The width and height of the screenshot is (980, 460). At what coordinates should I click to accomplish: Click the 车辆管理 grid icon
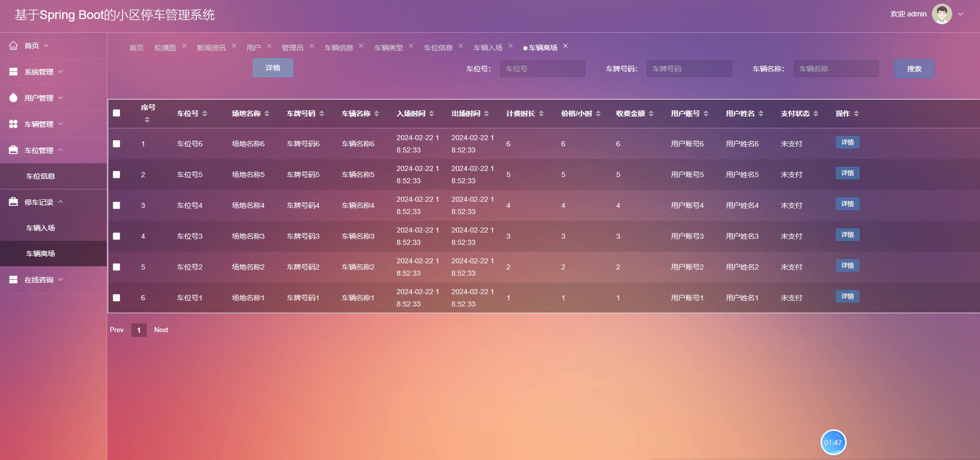(13, 124)
